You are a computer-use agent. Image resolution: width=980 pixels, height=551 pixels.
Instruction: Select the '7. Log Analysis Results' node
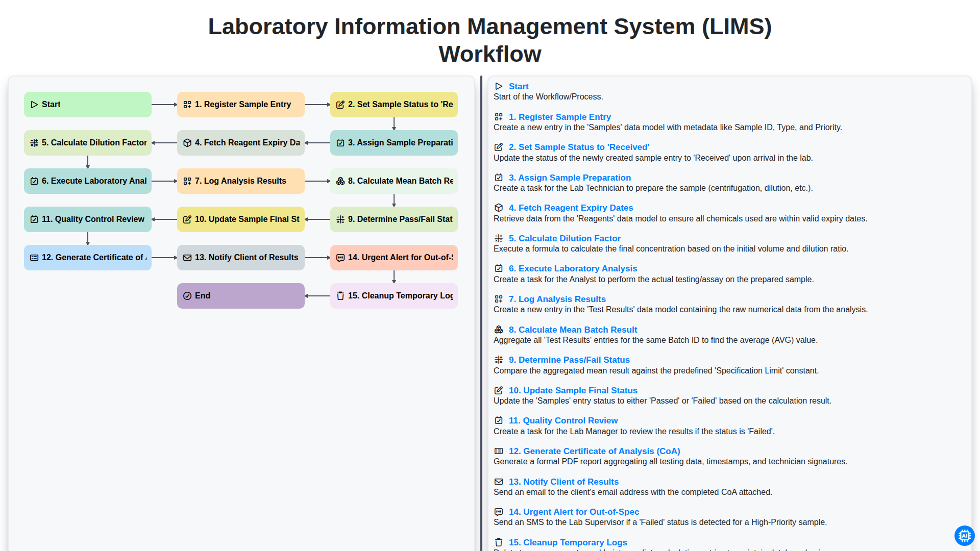tap(241, 181)
